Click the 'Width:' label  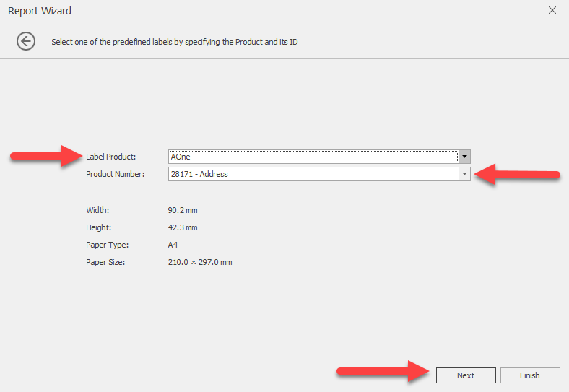(x=97, y=210)
